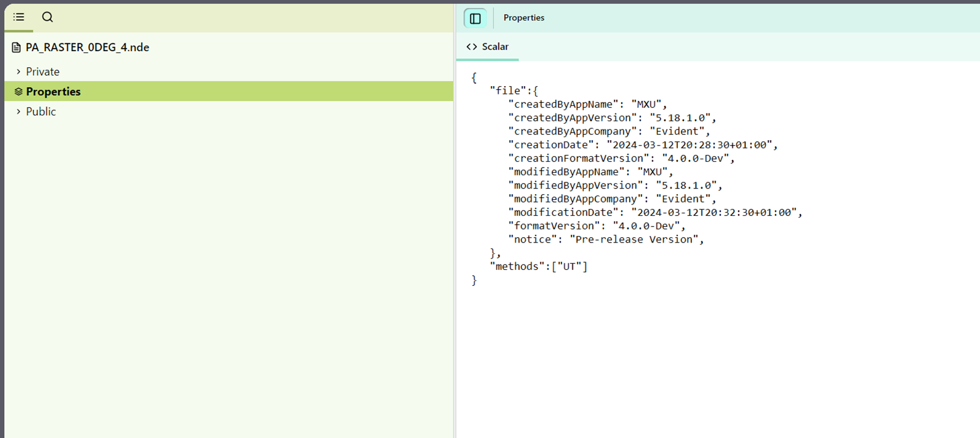Image resolution: width=980 pixels, height=438 pixels.
Task: Select the Public tree item label
Action: click(41, 112)
